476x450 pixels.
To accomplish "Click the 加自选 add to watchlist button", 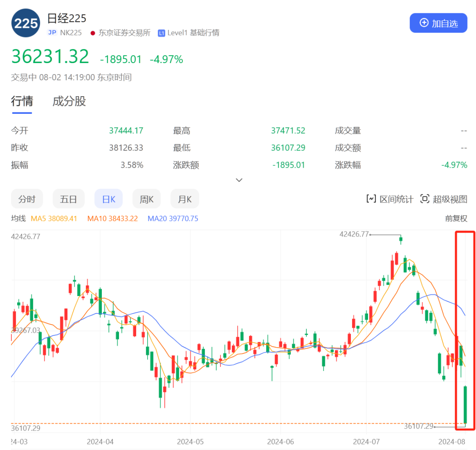I will click(438, 22).
